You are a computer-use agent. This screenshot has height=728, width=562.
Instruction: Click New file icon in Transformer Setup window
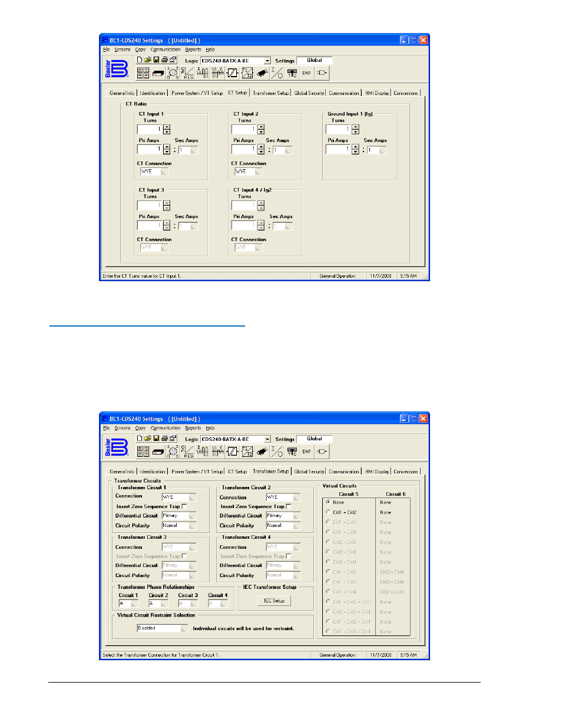(139, 438)
